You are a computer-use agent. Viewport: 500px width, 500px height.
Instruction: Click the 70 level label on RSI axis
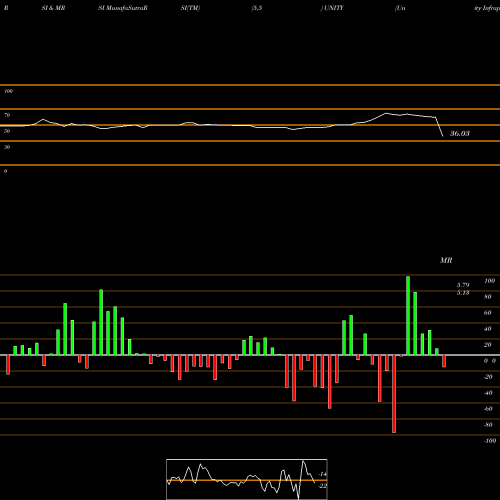click(x=7, y=115)
